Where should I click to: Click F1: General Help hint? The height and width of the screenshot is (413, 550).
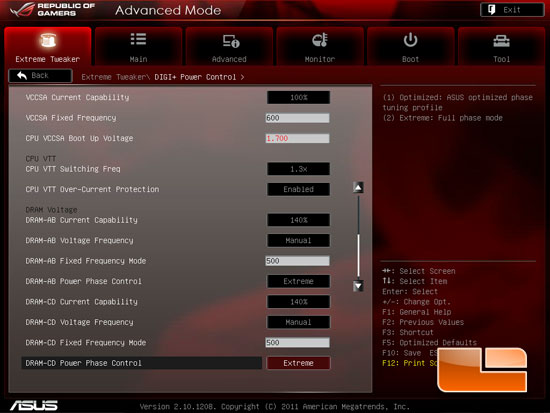(417, 312)
